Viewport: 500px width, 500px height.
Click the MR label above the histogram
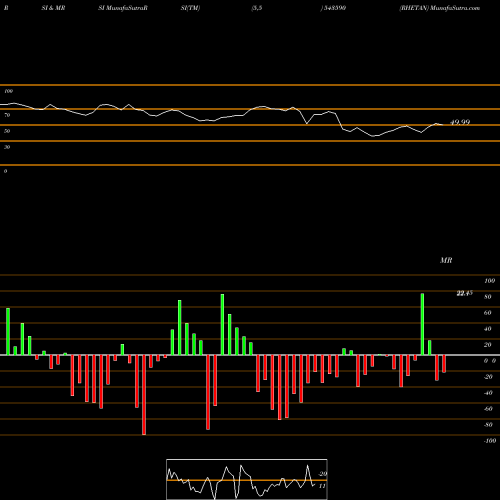[x=446, y=260]
